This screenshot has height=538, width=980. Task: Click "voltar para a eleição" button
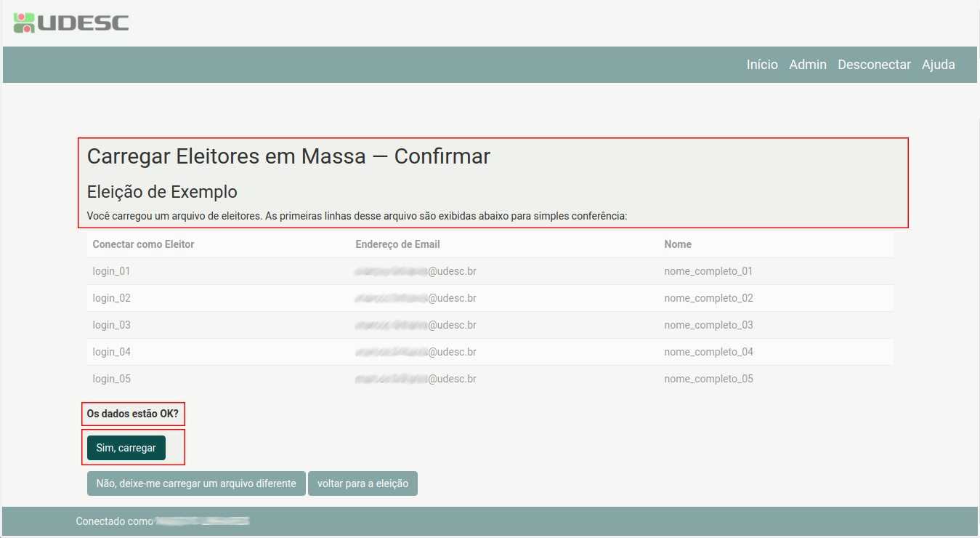click(x=363, y=483)
